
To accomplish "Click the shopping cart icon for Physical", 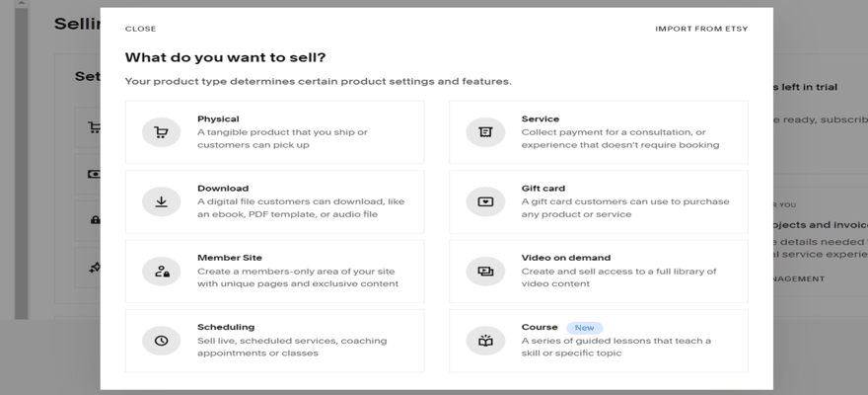I will [161, 132].
